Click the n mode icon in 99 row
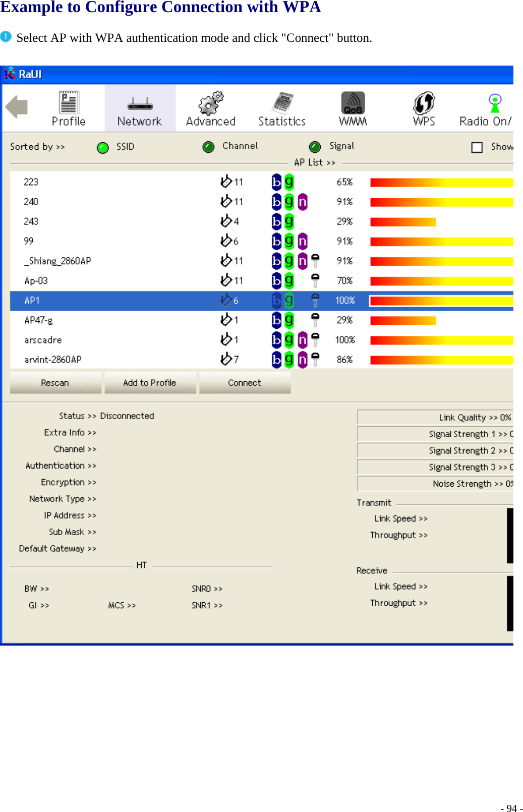Screen dimensions: 523x812 pyautogui.click(x=303, y=241)
